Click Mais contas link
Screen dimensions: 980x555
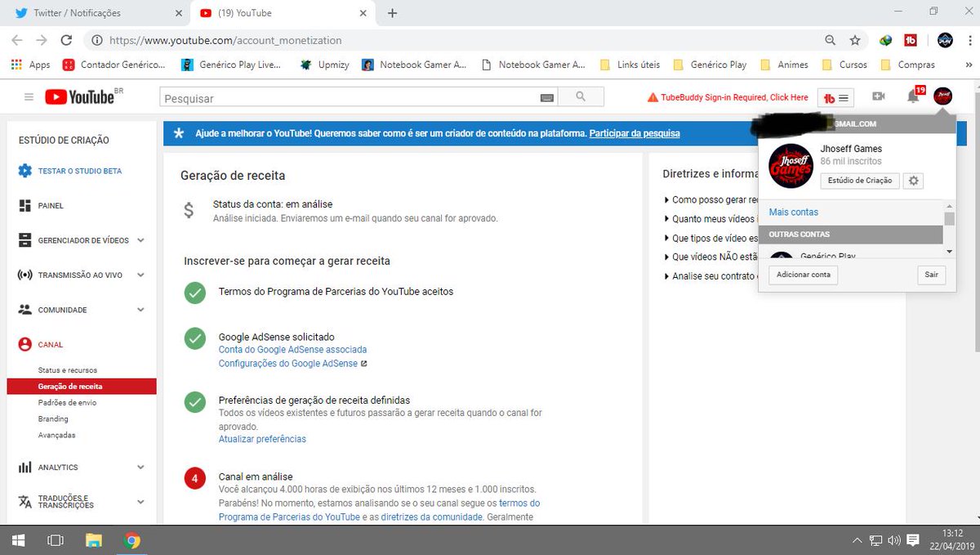794,212
